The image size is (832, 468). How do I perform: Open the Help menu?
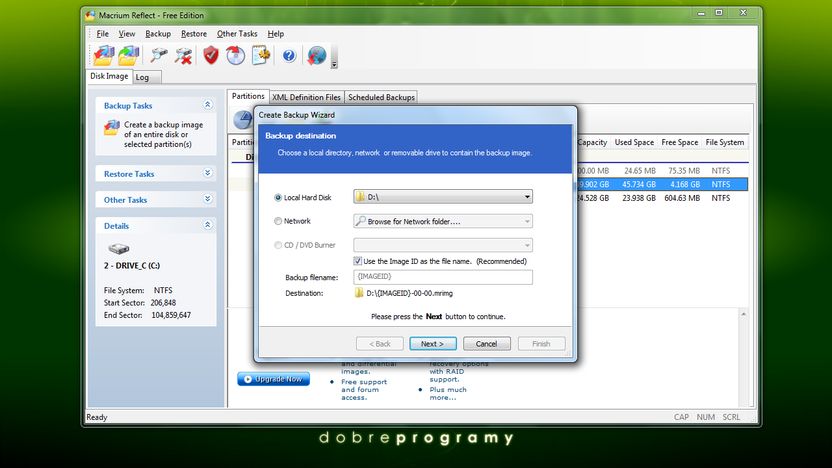click(x=275, y=33)
